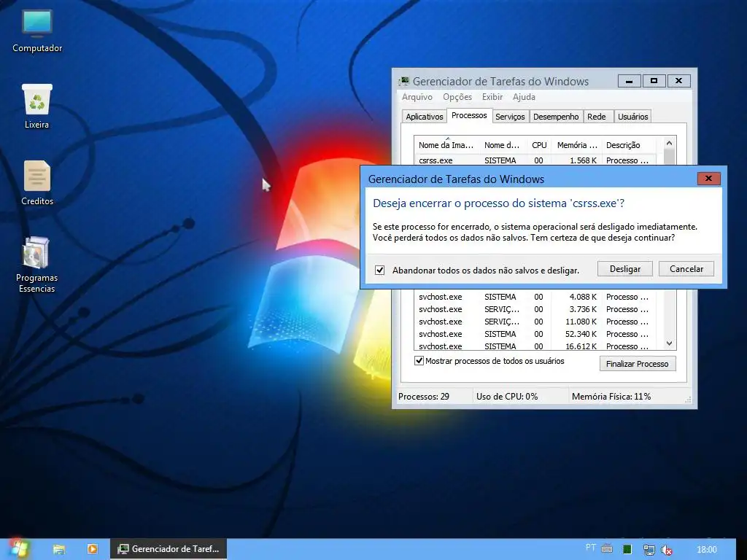Launch the media player taskbar icon
This screenshot has width=747, height=560.
(x=93, y=549)
